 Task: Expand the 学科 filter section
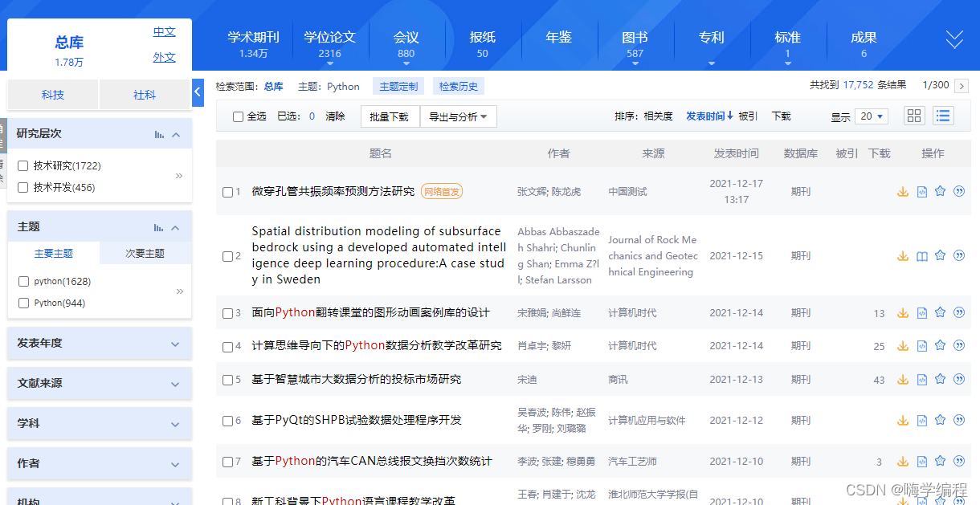tap(99, 423)
